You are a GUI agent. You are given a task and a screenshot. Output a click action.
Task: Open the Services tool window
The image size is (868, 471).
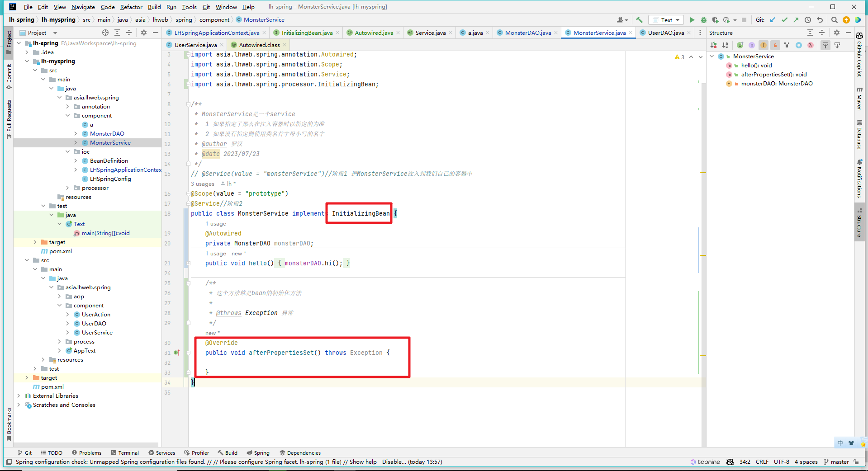[x=162, y=453]
